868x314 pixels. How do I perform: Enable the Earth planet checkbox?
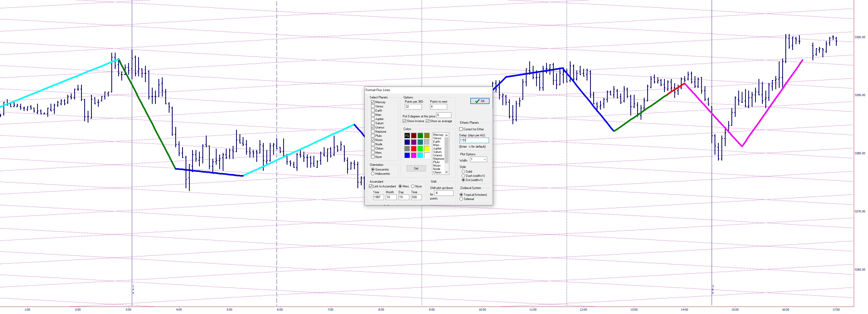pyautogui.click(x=373, y=111)
